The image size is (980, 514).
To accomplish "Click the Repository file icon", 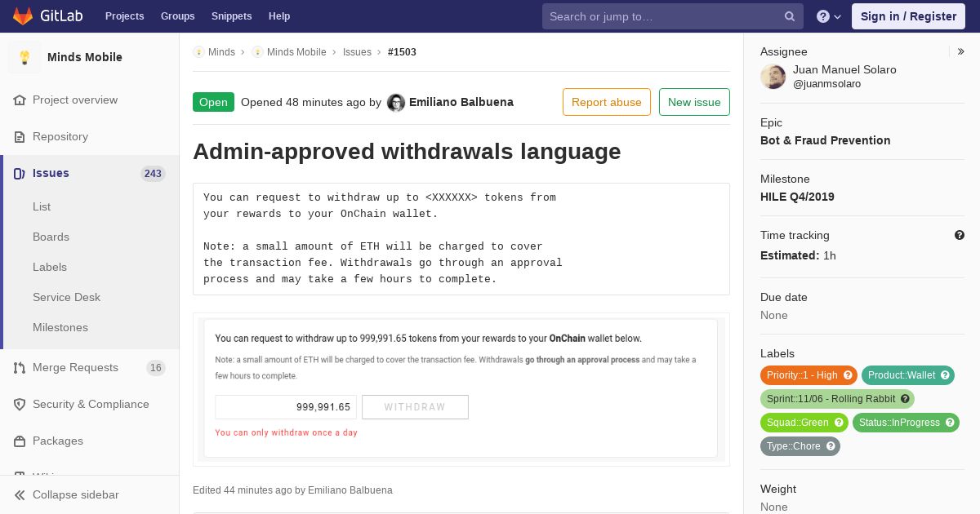I will click(x=20, y=136).
